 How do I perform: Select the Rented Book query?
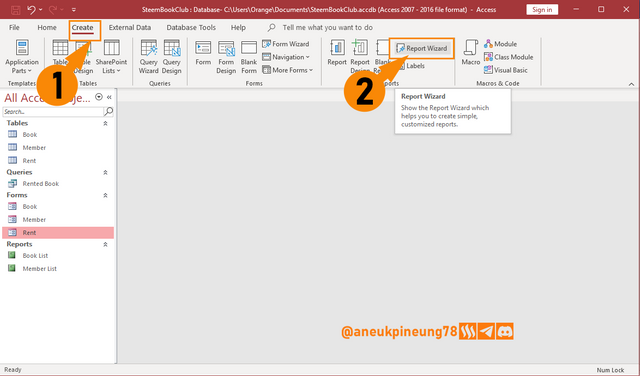pyautogui.click(x=41, y=184)
